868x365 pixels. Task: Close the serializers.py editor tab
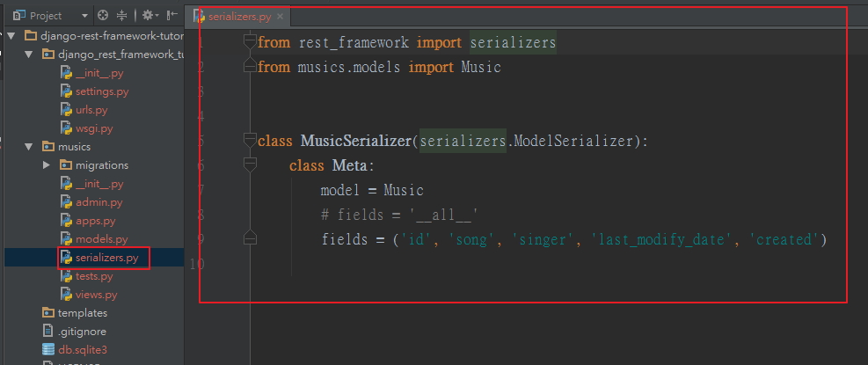pos(281,16)
